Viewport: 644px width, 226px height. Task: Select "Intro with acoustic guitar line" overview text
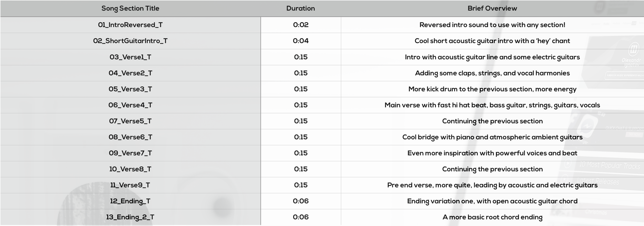click(x=492, y=57)
